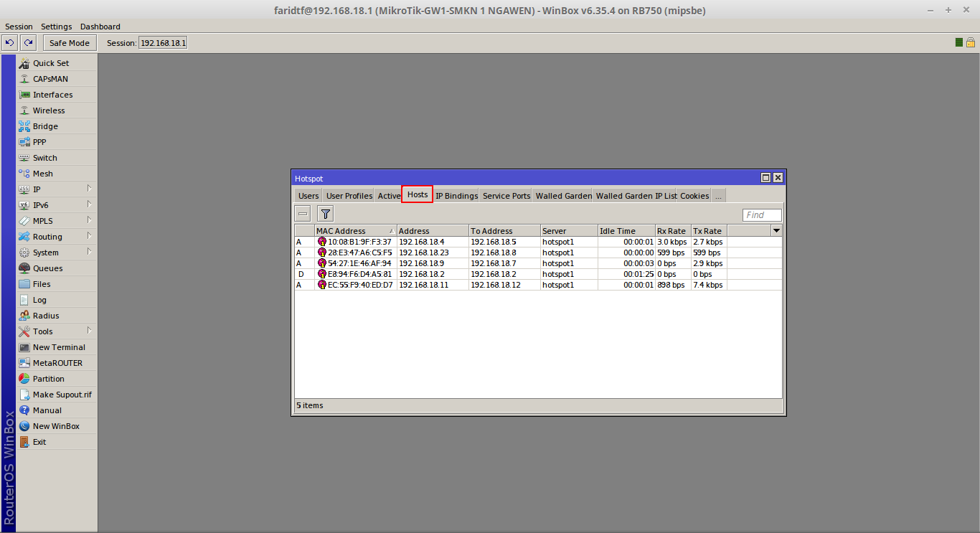Click the Find search field
Screen dimensions: 980x533
[762, 214]
